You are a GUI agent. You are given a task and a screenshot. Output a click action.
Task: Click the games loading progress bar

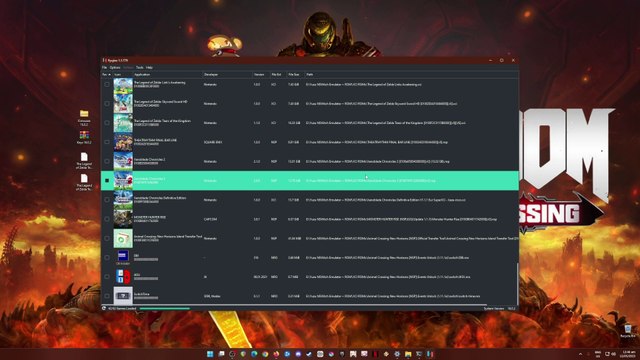coord(164,309)
